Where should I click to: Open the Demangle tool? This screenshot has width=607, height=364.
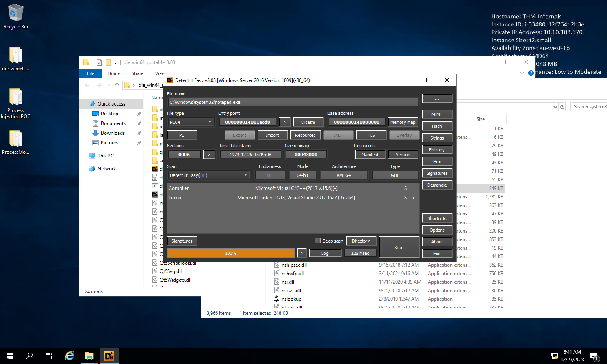(437, 185)
